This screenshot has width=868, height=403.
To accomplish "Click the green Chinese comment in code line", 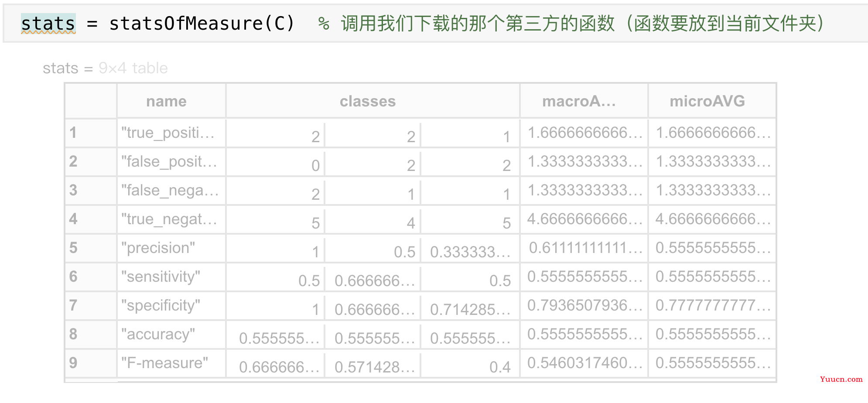I will point(571,24).
